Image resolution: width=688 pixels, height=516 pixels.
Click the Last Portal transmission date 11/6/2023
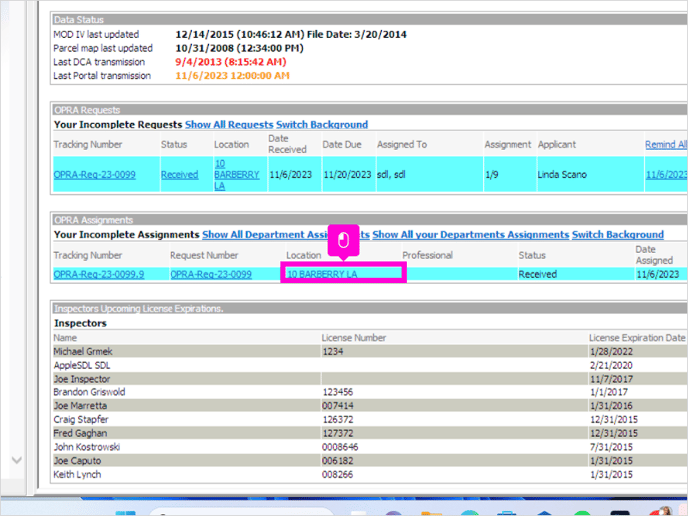pos(233,75)
